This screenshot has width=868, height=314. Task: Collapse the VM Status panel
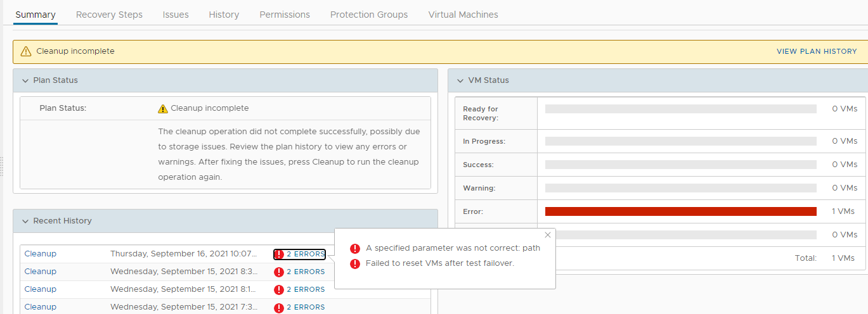coord(460,80)
